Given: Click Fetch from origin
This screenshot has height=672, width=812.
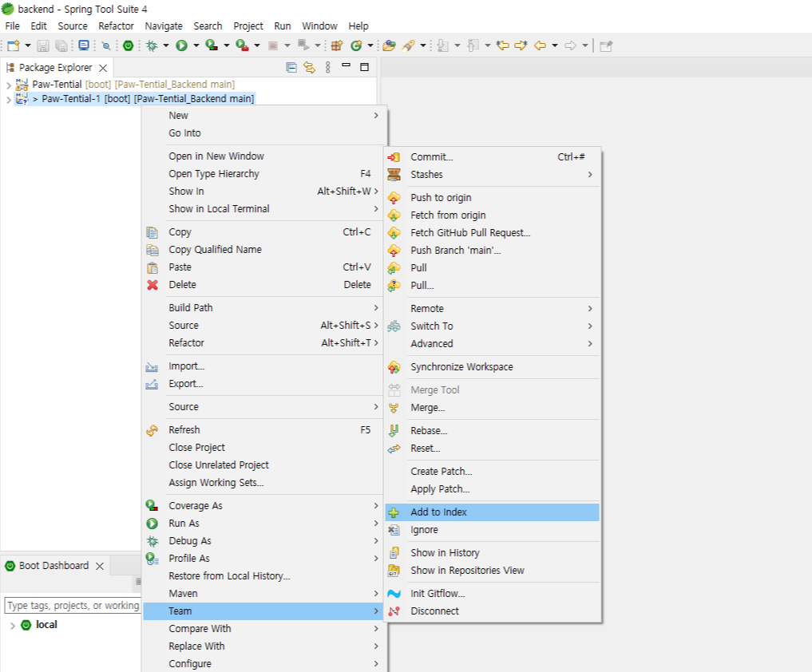Looking at the screenshot, I should [492, 215].
